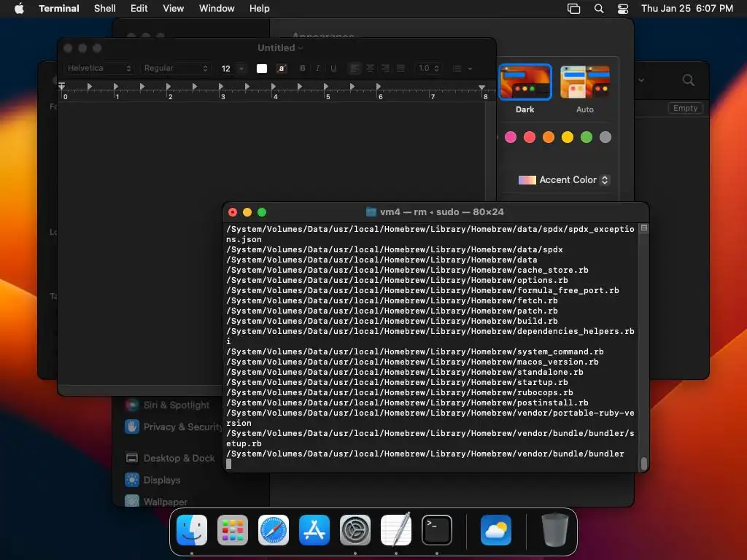This screenshot has width=747, height=560.
Task: Launch Safari from the Dock
Action: (x=274, y=529)
